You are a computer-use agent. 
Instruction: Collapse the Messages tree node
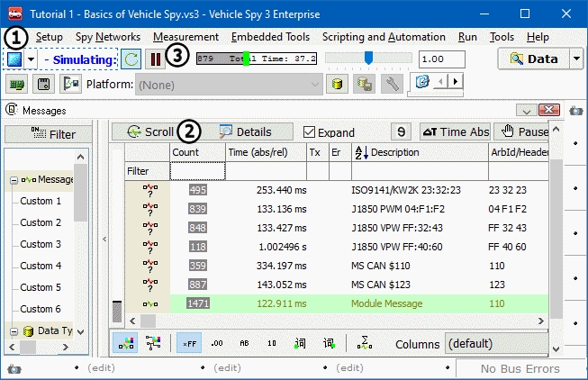coord(13,179)
